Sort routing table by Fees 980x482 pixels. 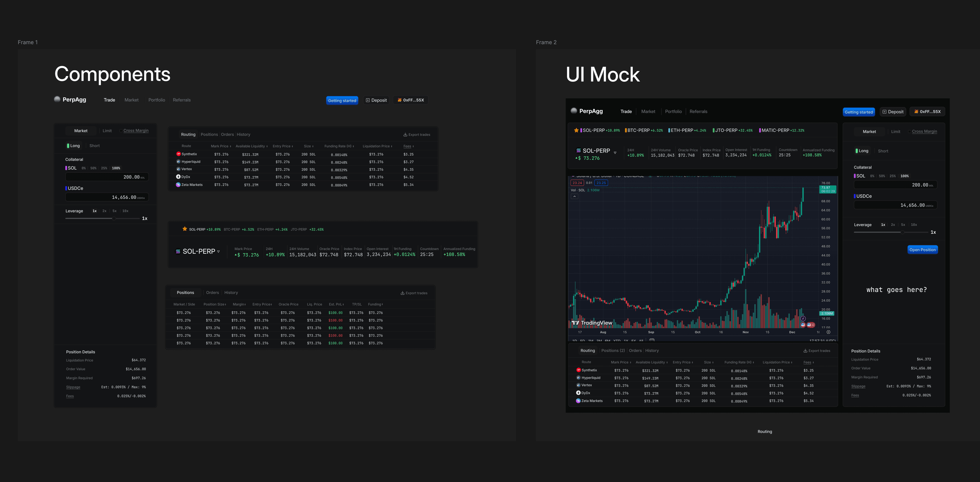click(408, 146)
